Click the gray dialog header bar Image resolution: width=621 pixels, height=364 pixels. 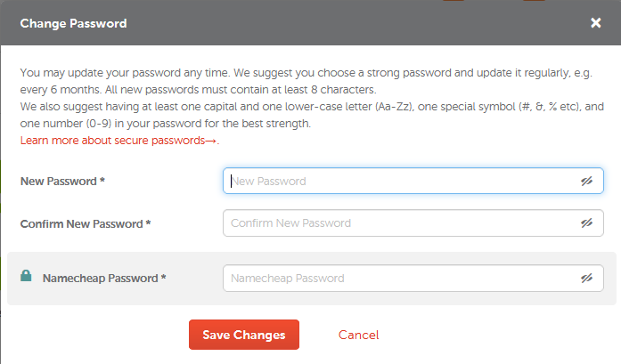click(x=310, y=22)
